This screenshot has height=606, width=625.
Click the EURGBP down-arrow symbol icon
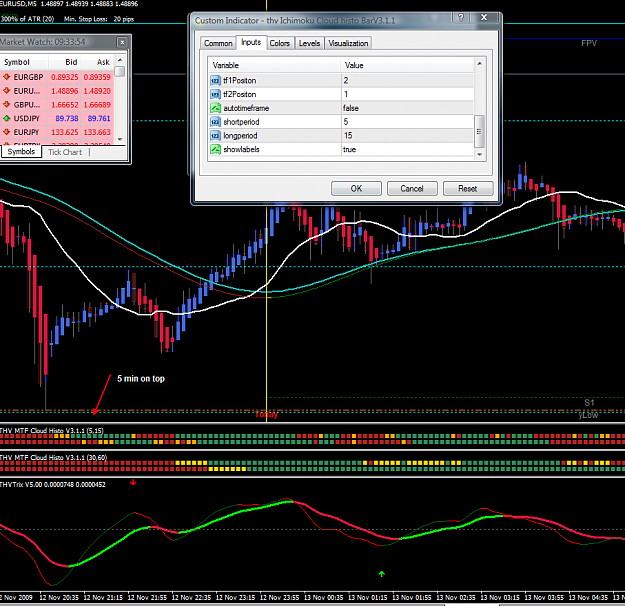6,77
